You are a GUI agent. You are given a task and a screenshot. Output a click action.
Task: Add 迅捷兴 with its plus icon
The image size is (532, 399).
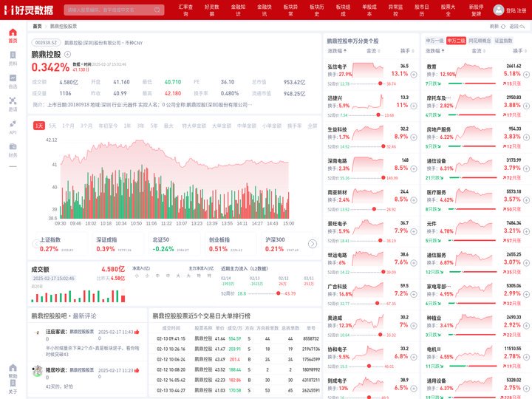click(x=414, y=106)
